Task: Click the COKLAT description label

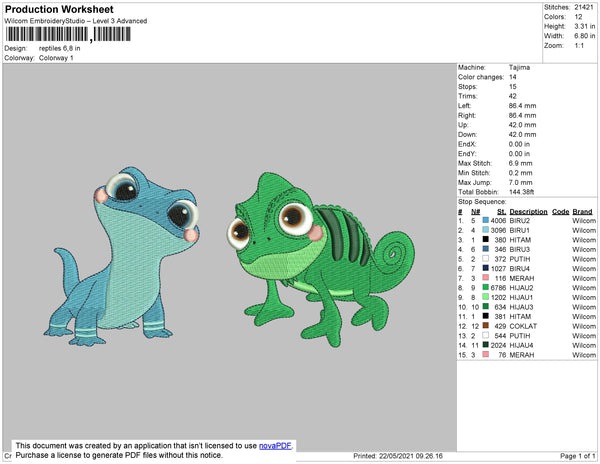Action: [523, 326]
